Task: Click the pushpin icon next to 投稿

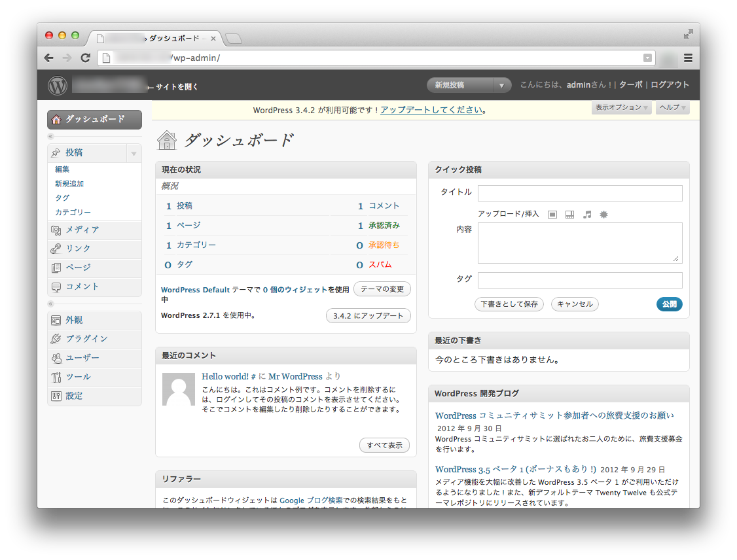Action: point(56,152)
